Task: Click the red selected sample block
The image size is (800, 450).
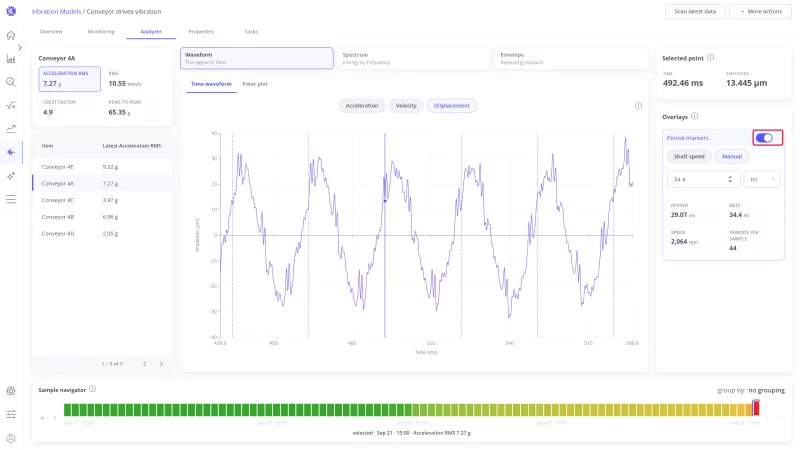Action: [756, 408]
